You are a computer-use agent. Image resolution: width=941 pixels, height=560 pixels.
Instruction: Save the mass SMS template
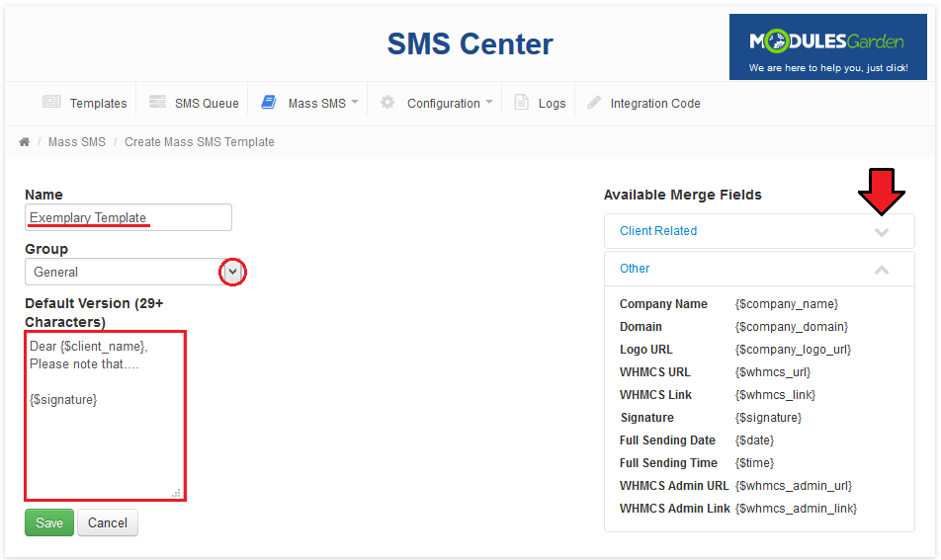tap(49, 522)
